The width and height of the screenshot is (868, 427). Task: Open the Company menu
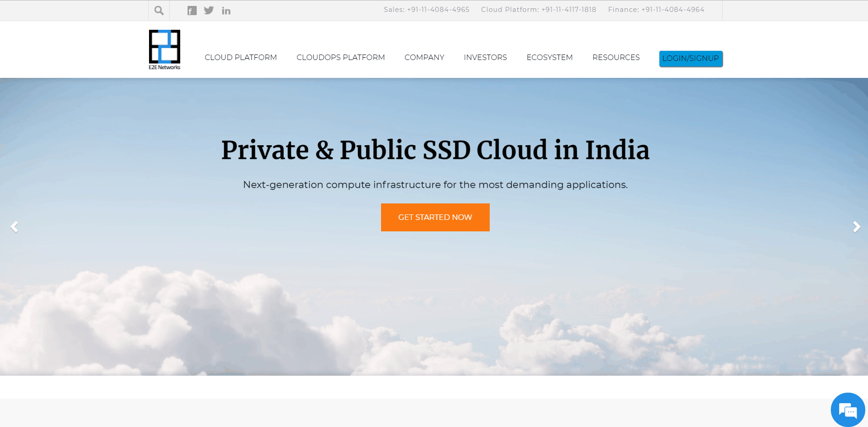(x=424, y=57)
